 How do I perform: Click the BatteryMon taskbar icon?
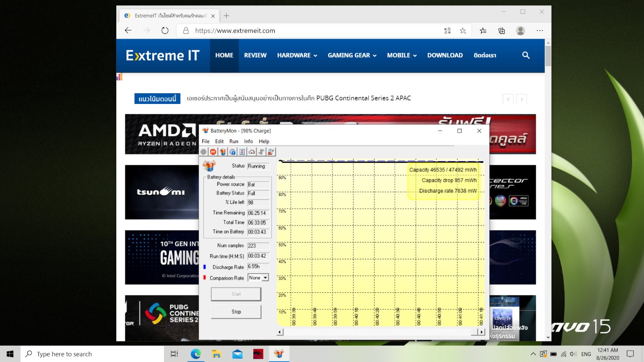[279, 354]
